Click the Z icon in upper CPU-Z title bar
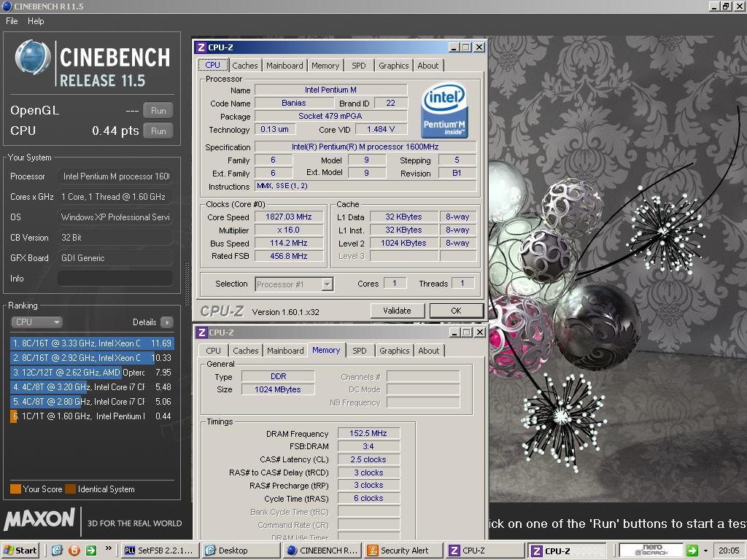 pos(201,47)
